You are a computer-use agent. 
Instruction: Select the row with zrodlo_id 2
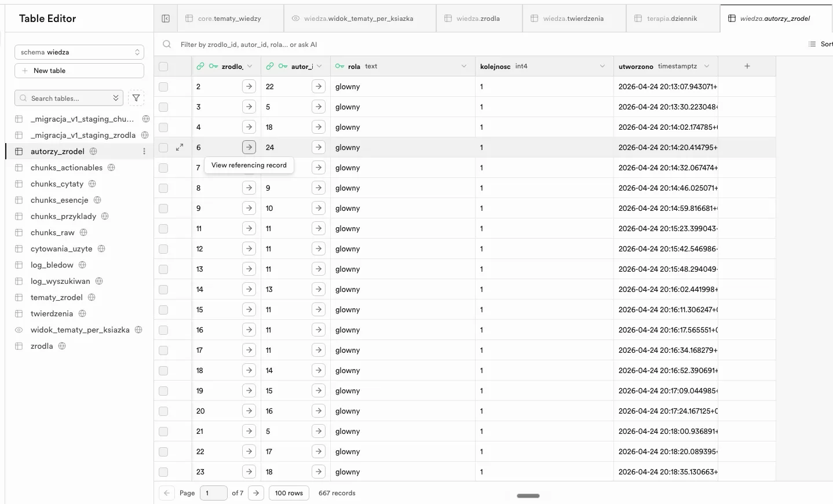pos(163,87)
